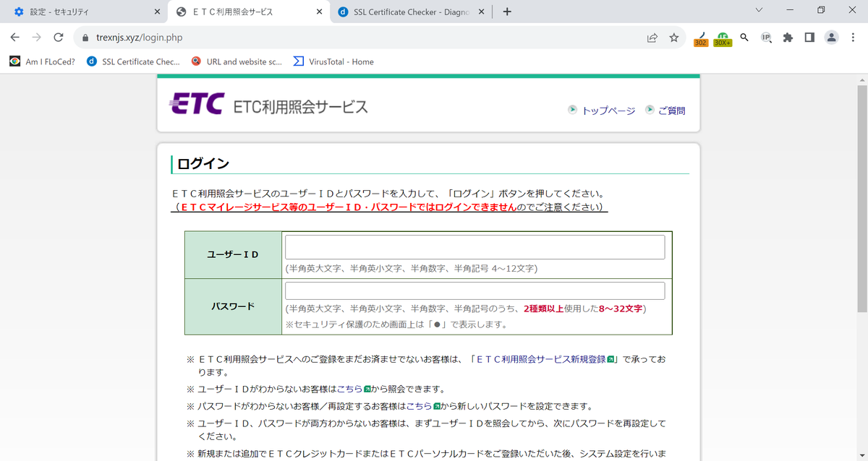Open URL and website sc... bookmark
This screenshot has width=868, height=461.
pyautogui.click(x=237, y=61)
